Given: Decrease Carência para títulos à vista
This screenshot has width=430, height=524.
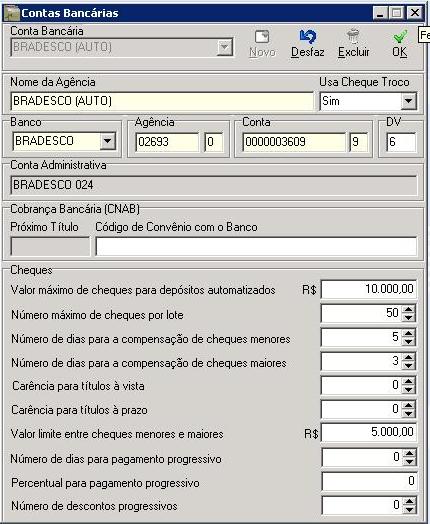Looking at the screenshot, I should 409,389.
